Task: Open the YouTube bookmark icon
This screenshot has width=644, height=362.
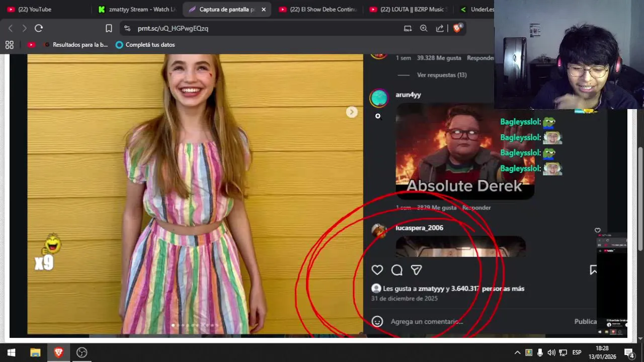Action: [x=31, y=45]
